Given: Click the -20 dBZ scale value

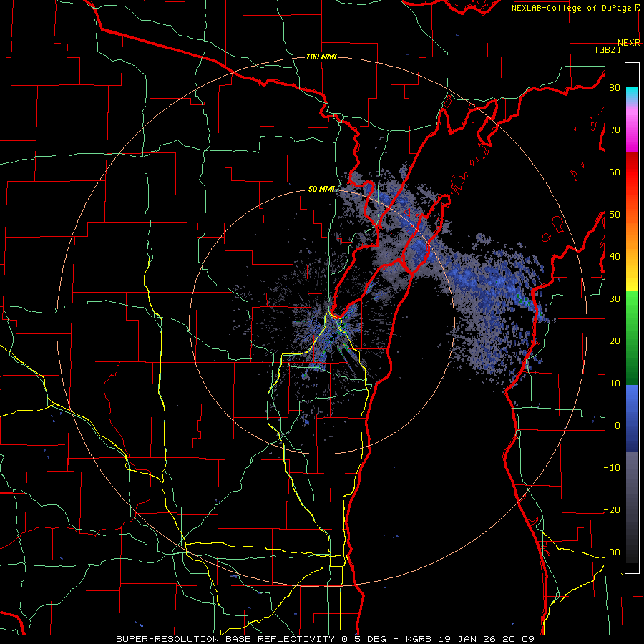Looking at the screenshot, I should pyautogui.click(x=612, y=510).
